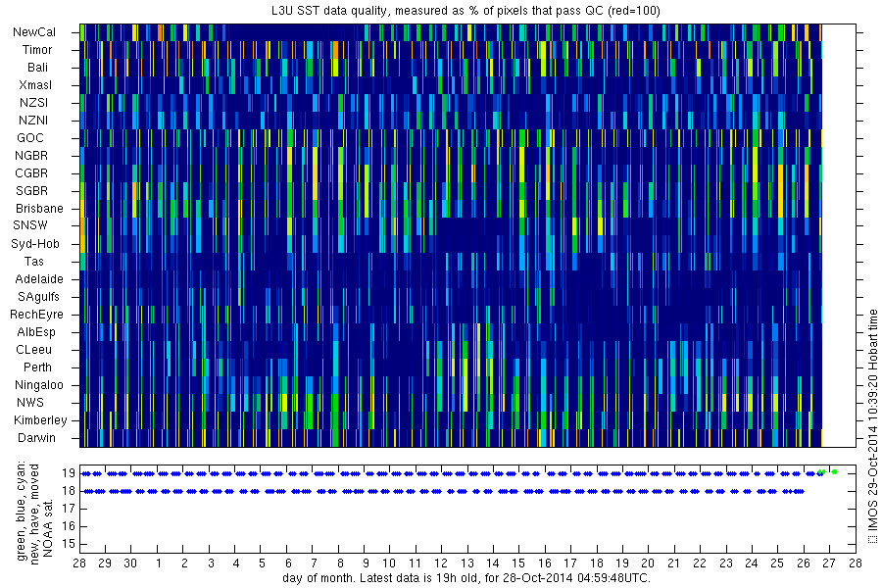
Task: Click day 10 on the bottom axis
Action: [389, 563]
